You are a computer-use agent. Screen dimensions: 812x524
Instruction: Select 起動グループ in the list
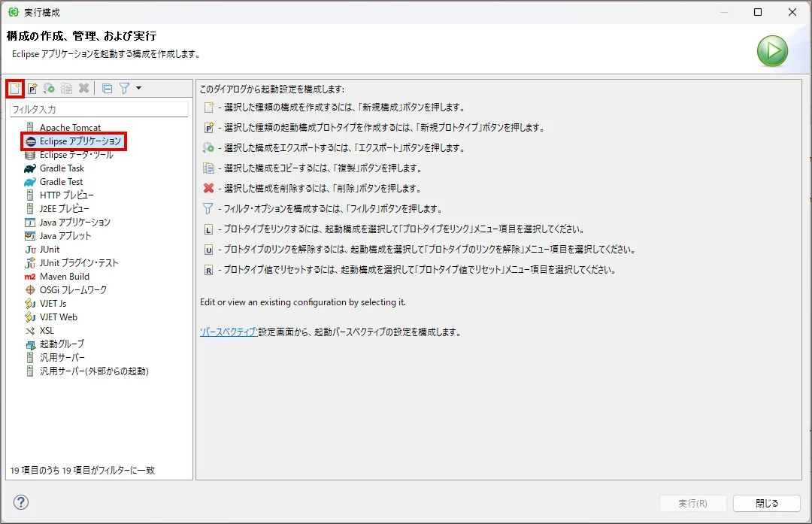62,344
